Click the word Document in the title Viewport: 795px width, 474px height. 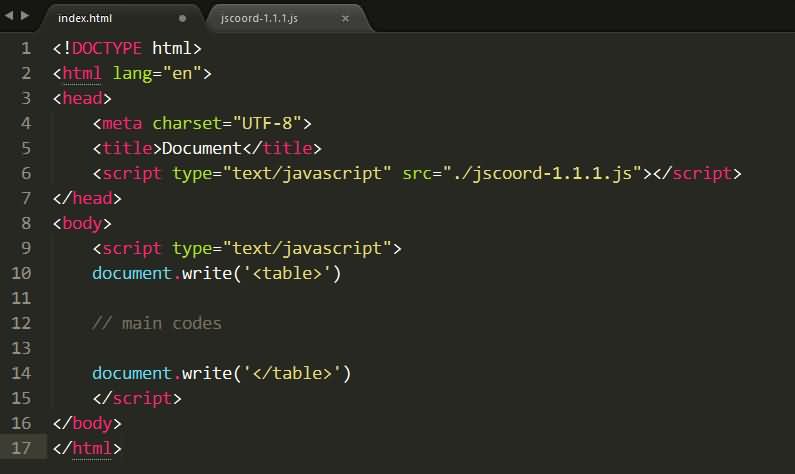(202, 148)
